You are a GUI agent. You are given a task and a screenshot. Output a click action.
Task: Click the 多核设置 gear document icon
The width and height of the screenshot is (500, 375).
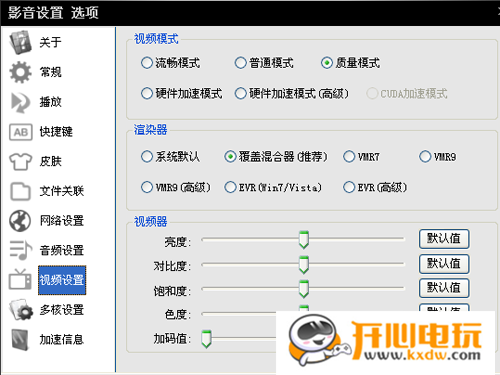[x=21, y=310]
